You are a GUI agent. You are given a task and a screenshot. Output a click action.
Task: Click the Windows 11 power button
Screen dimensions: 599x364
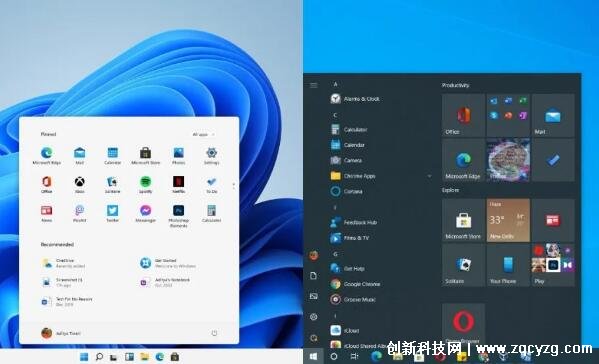pos(214,333)
